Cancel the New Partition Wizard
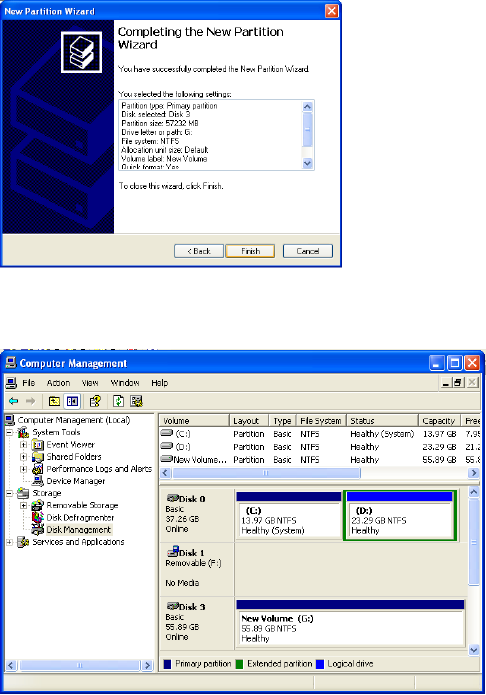This screenshot has height=695, width=486. [x=308, y=251]
